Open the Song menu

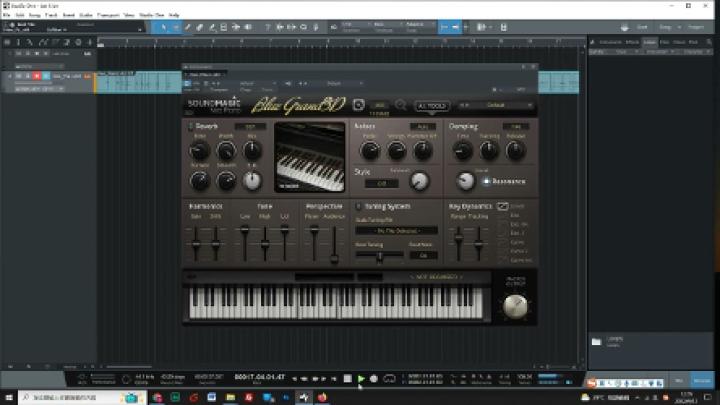[34, 15]
